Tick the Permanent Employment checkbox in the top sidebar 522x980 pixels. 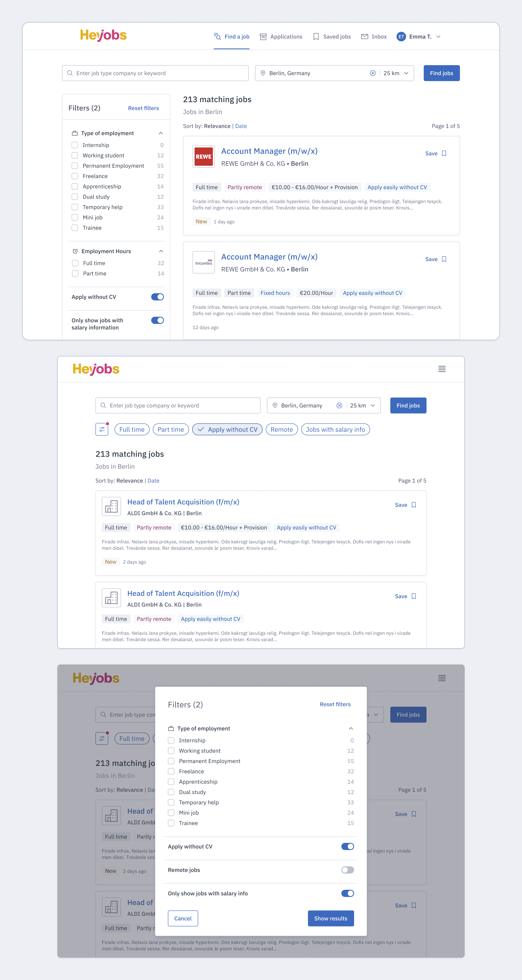pyautogui.click(x=75, y=166)
